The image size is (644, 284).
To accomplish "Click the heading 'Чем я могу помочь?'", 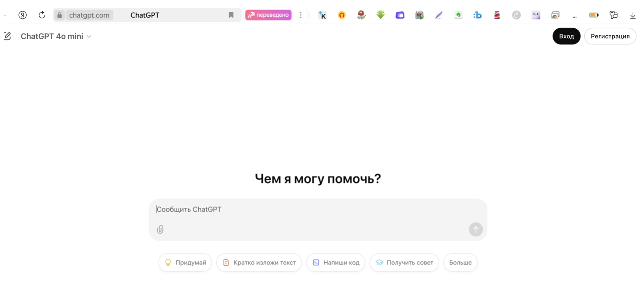I will click(x=318, y=179).
